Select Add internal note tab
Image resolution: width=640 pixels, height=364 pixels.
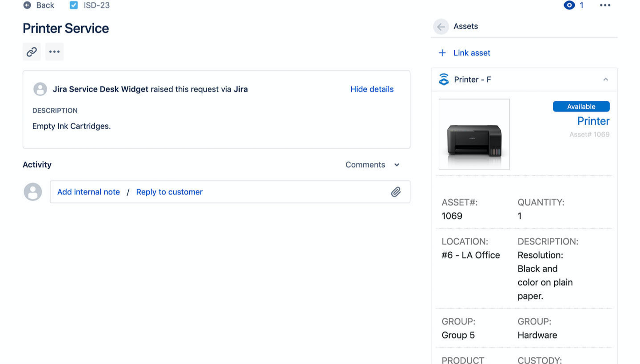[x=88, y=192]
